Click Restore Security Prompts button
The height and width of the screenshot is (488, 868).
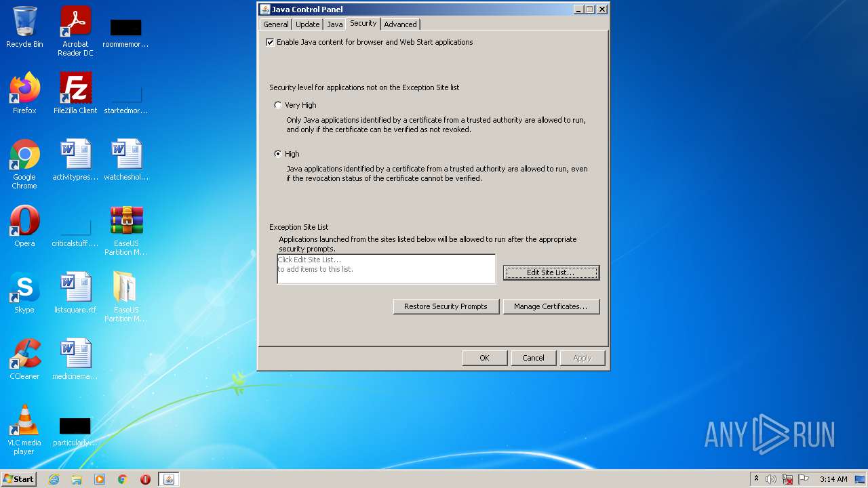pos(446,306)
